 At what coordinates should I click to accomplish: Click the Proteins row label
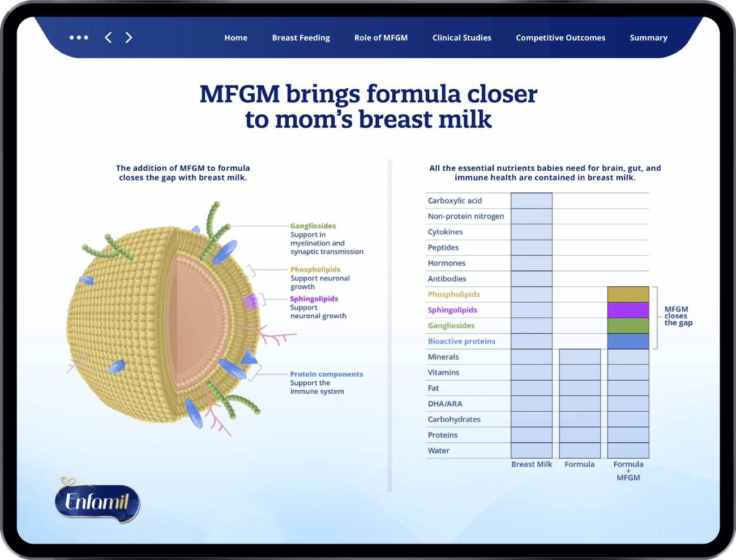click(x=443, y=435)
